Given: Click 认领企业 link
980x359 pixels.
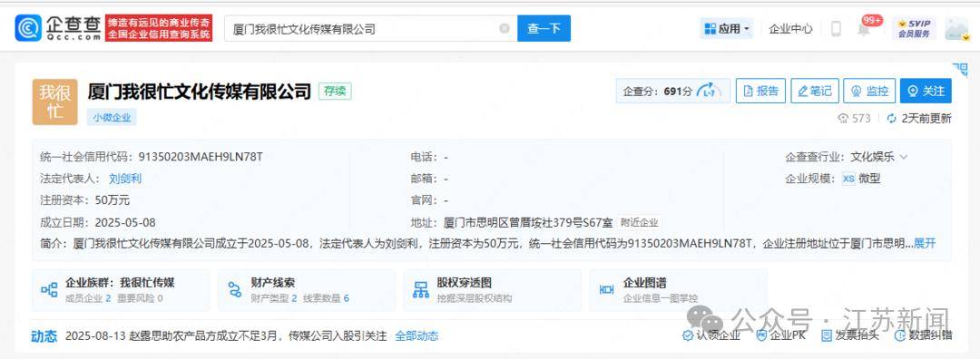Looking at the screenshot, I should 711,335.
